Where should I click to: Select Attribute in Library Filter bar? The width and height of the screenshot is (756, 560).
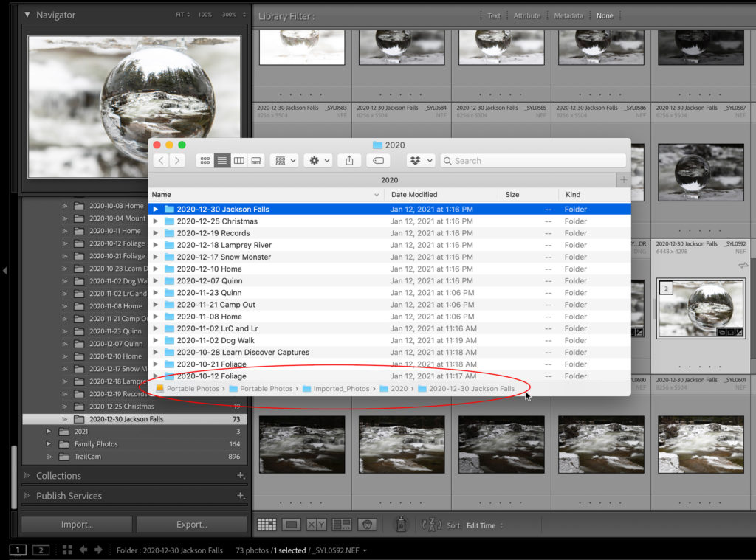tap(526, 15)
